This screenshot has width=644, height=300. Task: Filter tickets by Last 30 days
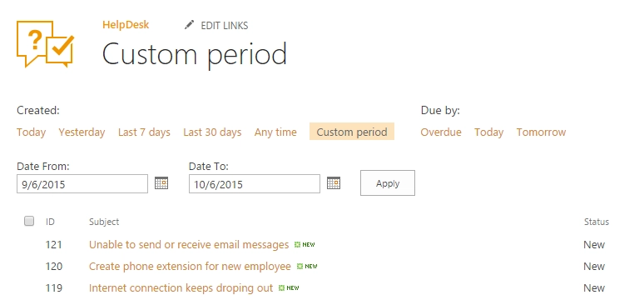212,132
